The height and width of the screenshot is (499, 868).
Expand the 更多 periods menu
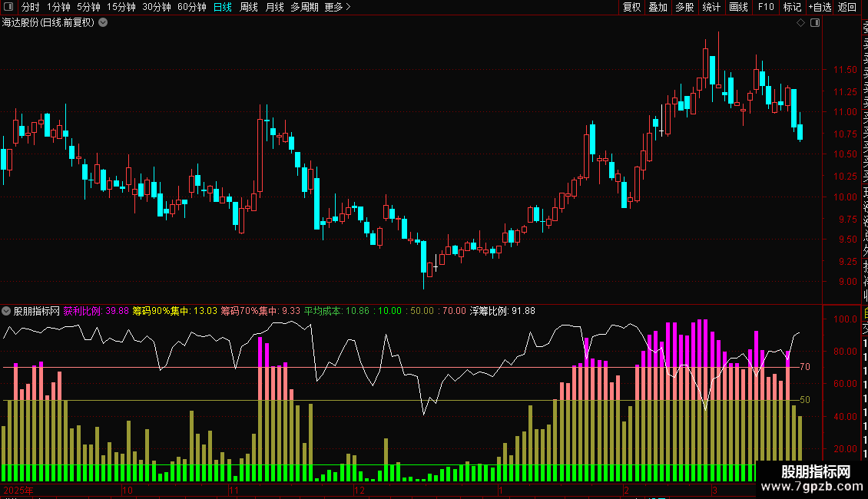pos(338,7)
